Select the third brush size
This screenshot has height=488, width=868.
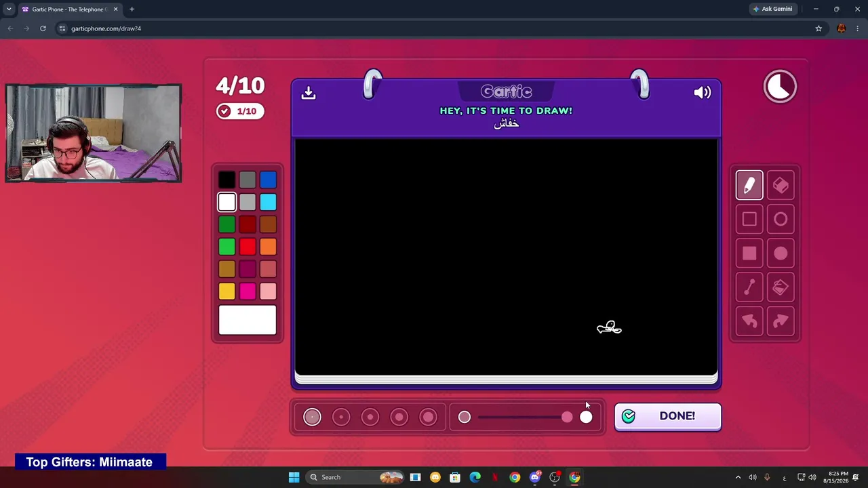370,417
